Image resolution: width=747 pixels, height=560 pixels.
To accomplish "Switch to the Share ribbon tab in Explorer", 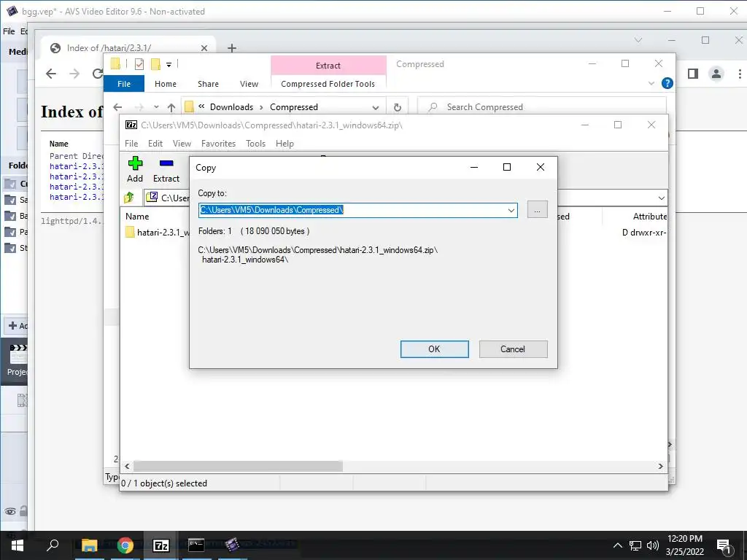I will click(208, 84).
